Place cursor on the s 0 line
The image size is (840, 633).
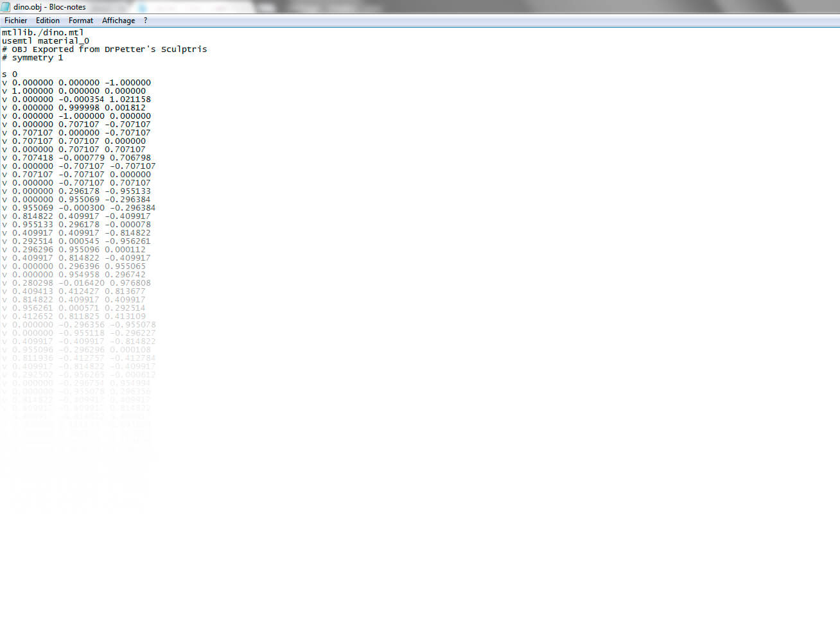10,74
